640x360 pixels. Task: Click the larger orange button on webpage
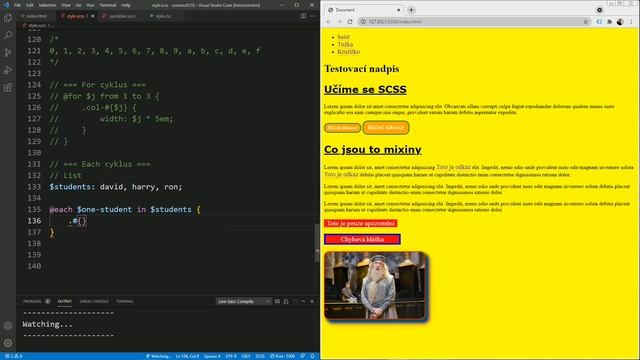pyautogui.click(x=386, y=128)
